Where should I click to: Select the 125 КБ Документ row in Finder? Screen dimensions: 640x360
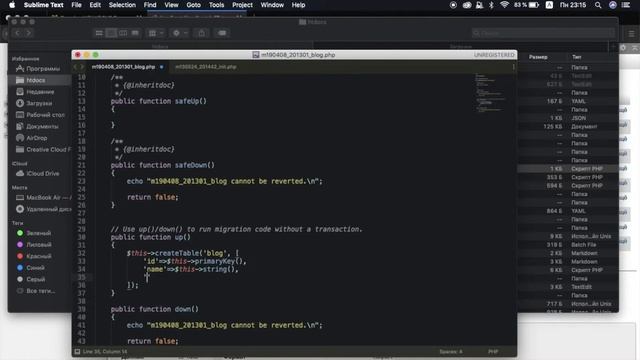(567, 127)
